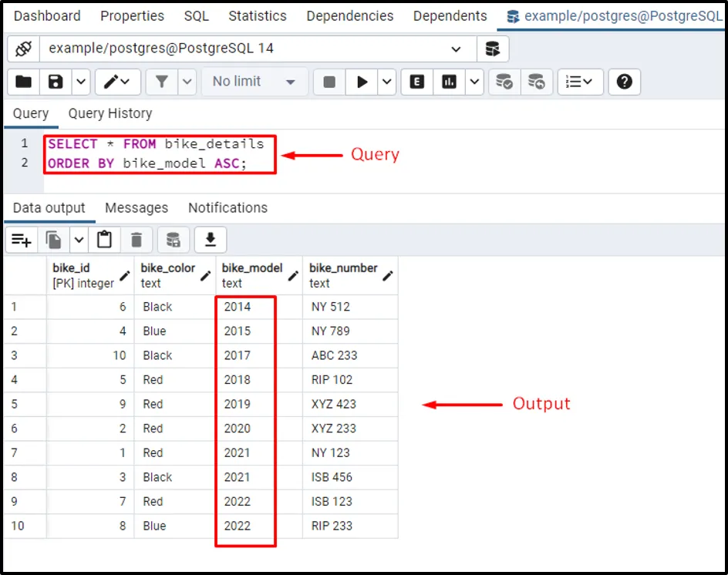Download results with the save-to-file icon
Image resolution: width=728 pixels, height=575 pixels.
pyautogui.click(x=210, y=240)
